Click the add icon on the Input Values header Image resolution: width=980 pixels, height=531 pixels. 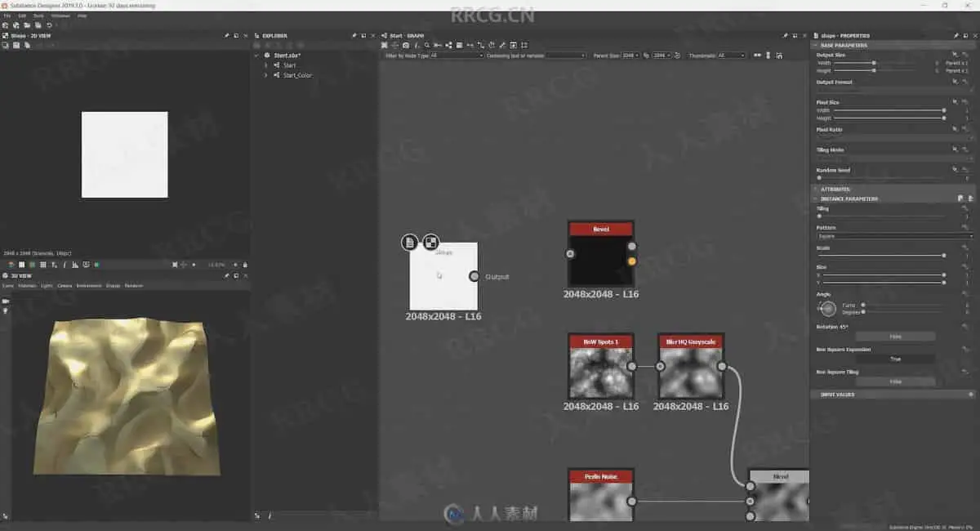[970, 395]
